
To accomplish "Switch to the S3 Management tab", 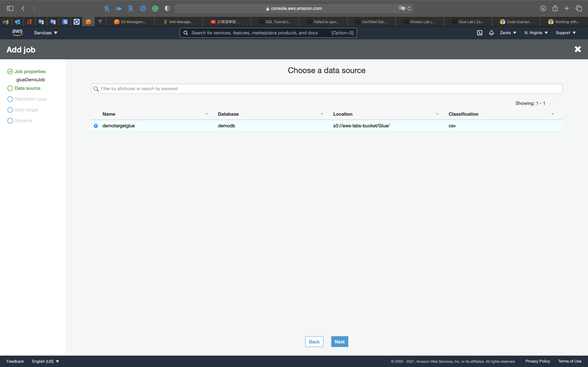I will pyautogui.click(x=130, y=22).
